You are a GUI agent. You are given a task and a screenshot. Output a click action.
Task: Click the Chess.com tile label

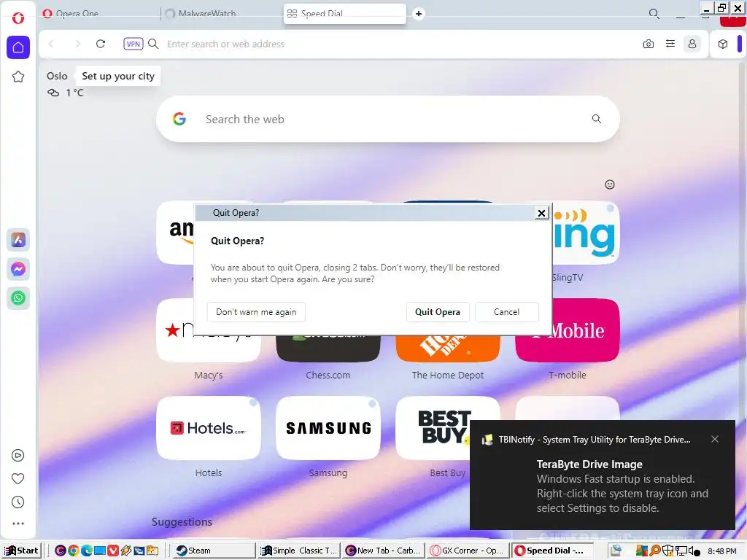328,376
